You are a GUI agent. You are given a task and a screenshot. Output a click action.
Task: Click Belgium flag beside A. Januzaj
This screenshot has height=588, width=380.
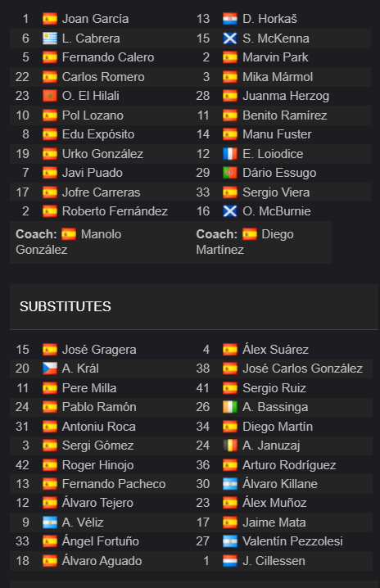tap(230, 446)
